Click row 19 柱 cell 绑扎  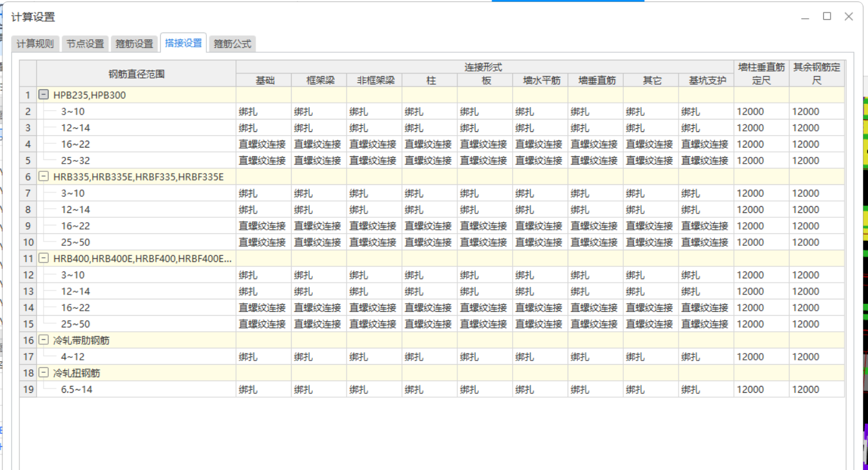tap(430, 389)
